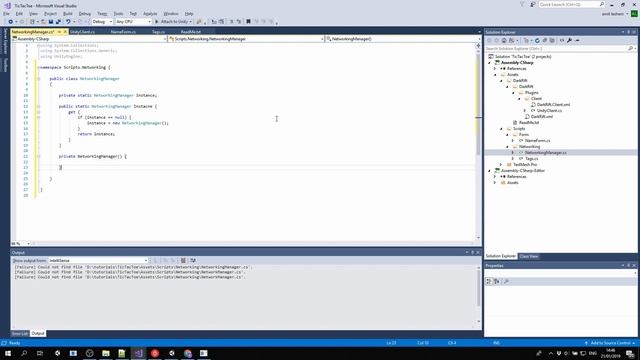Select DarkRift.Client.xml in Solution Explorer
Image resolution: width=640 pixels, height=360 pixels.
point(553,104)
